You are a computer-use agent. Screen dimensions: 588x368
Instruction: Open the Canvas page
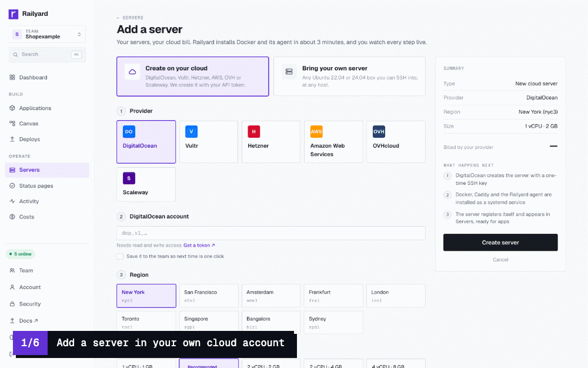click(47, 124)
